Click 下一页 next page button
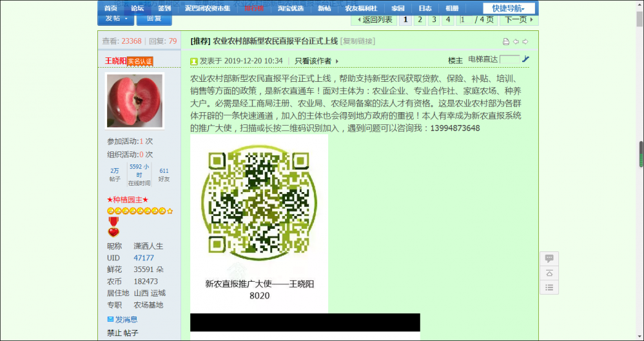 519,20
